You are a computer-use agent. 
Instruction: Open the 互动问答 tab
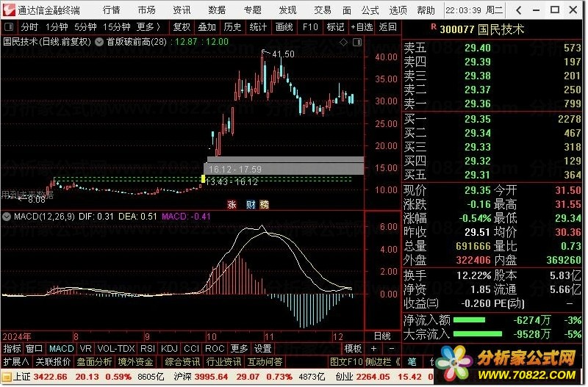click(265, 362)
